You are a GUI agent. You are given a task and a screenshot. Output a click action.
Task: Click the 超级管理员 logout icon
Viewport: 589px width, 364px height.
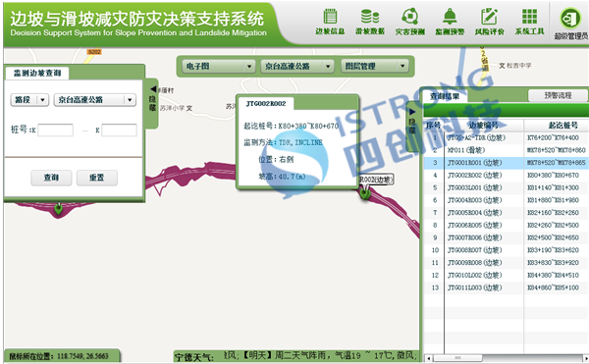[570, 19]
